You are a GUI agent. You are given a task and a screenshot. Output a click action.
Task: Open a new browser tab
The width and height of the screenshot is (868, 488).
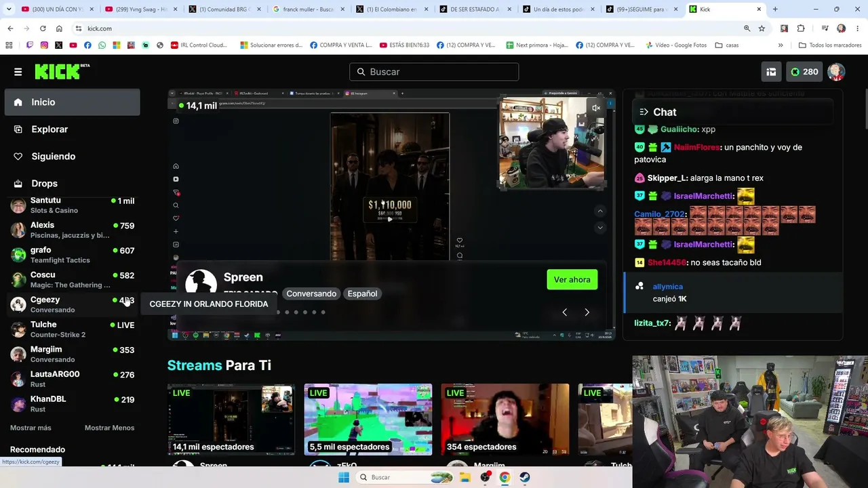pos(775,9)
